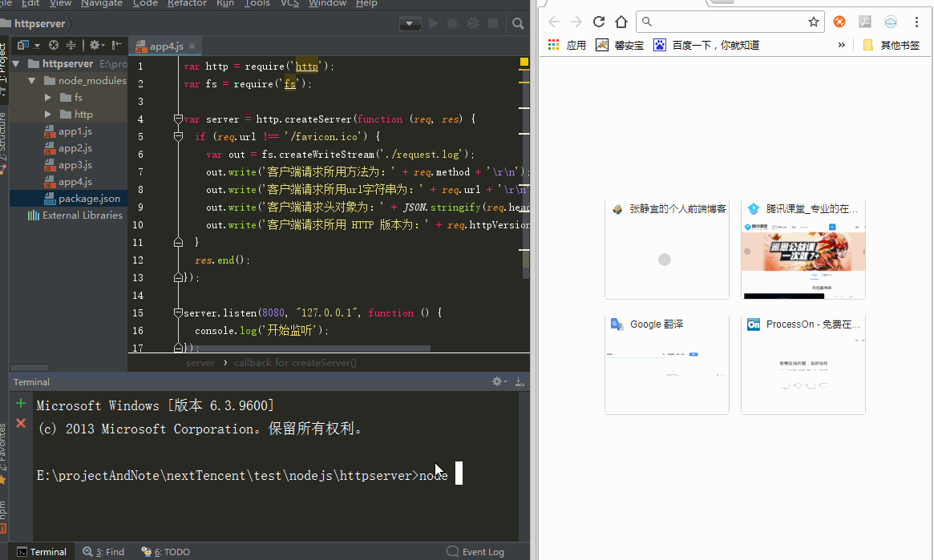The height and width of the screenshot is (560, 934).
Task: Open the Refactor menu
Action: 187,4
